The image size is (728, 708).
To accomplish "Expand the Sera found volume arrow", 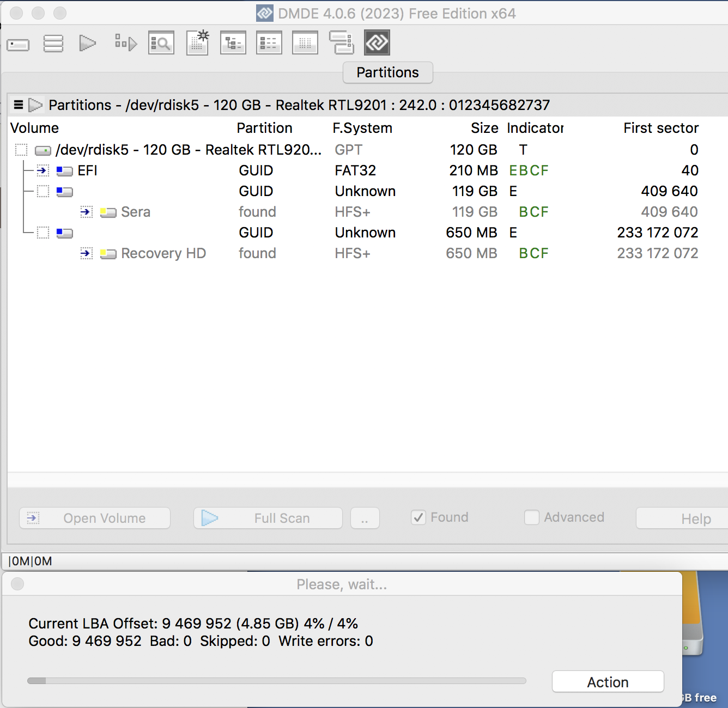I will coord(86,212).
